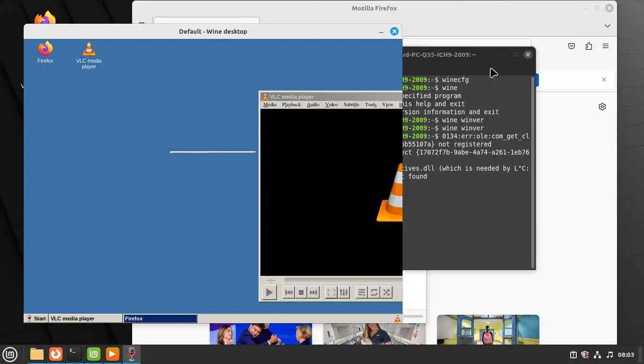Viewport: 644px width, 364px height.
Task: Open Firefox extensions puzzle icon
Action: 589,46
